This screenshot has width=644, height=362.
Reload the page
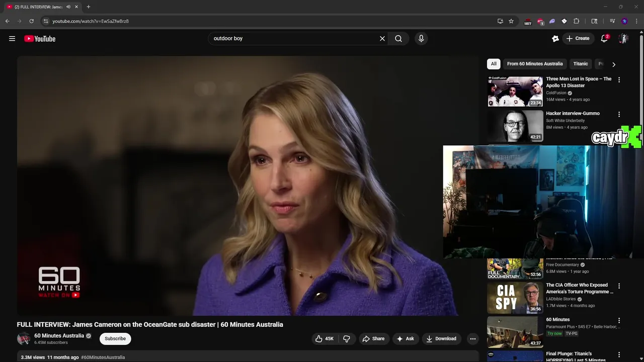point(31,21)
